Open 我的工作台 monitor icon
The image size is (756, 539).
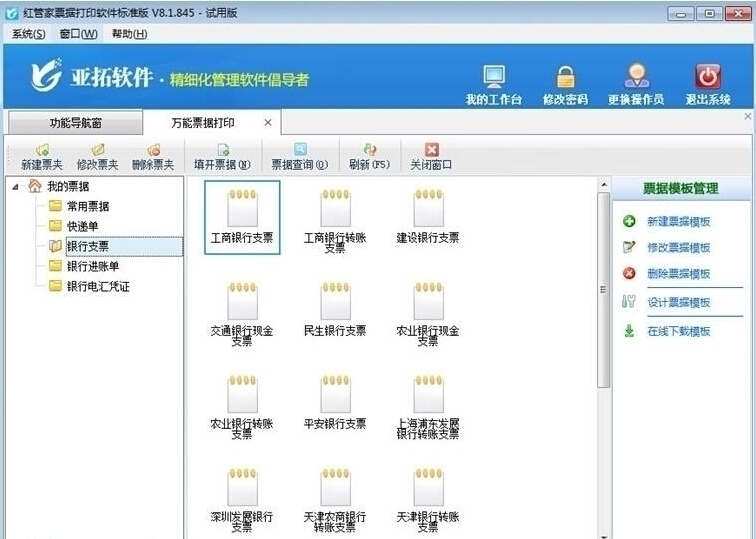(494, 77)
